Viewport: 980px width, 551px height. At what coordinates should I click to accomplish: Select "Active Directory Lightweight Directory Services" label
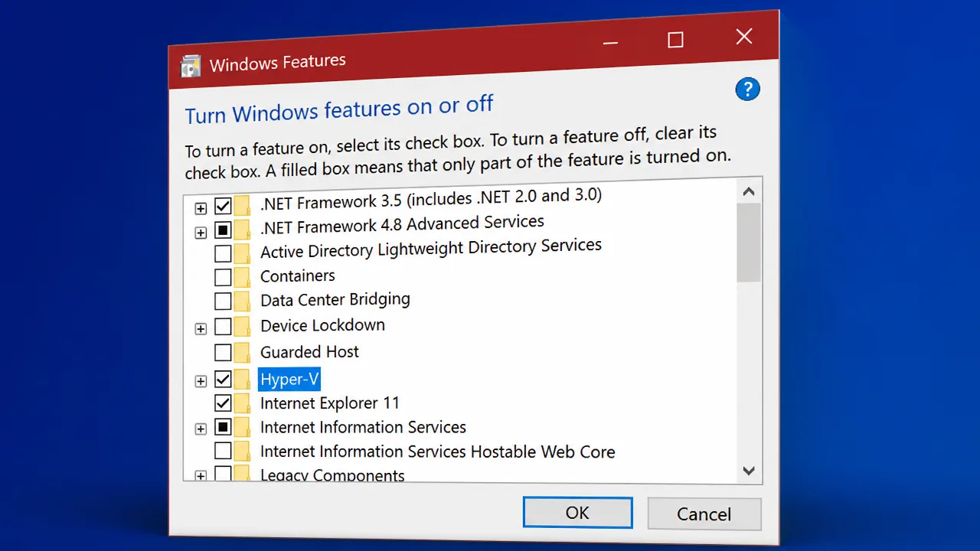point(431,249)
